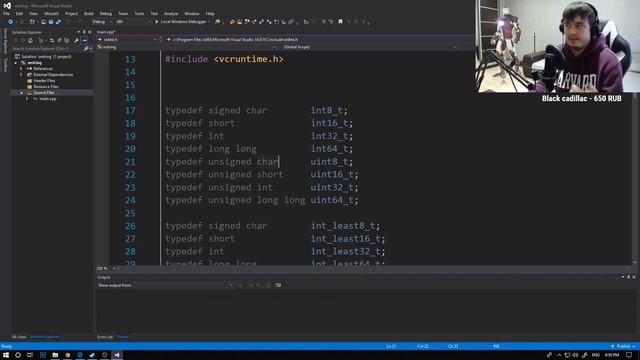Select main.cpp in Solution Explorer
This screenshot has height=360, width=640.
48,98
